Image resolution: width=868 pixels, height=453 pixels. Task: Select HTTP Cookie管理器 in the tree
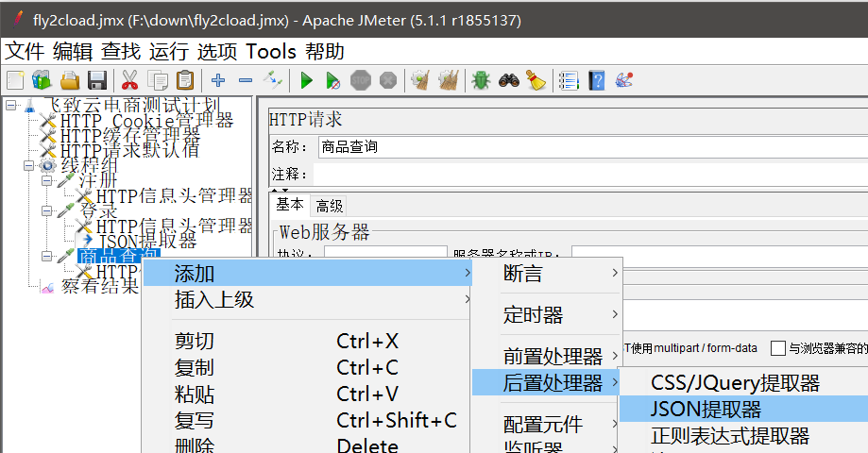[x=146, y=121]
